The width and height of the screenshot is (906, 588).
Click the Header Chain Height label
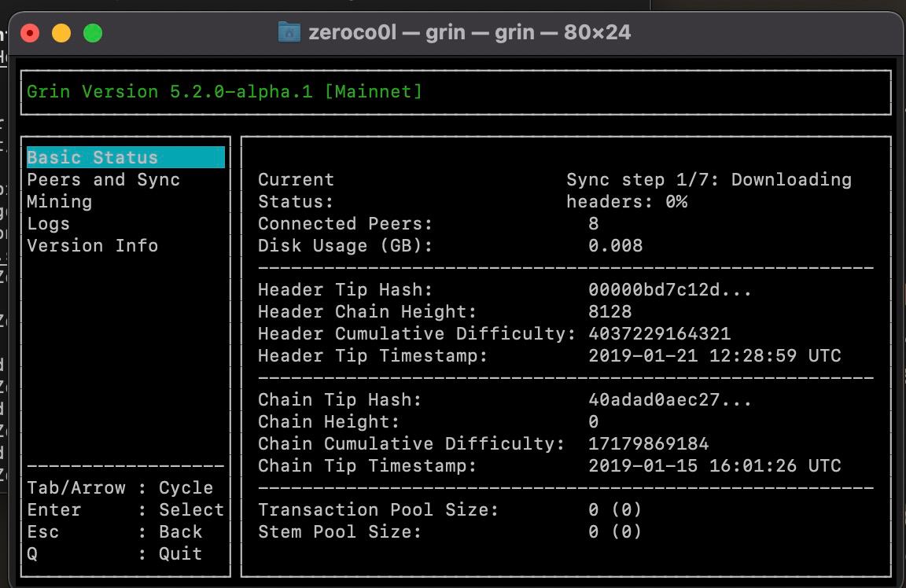[x=367, y=311]
